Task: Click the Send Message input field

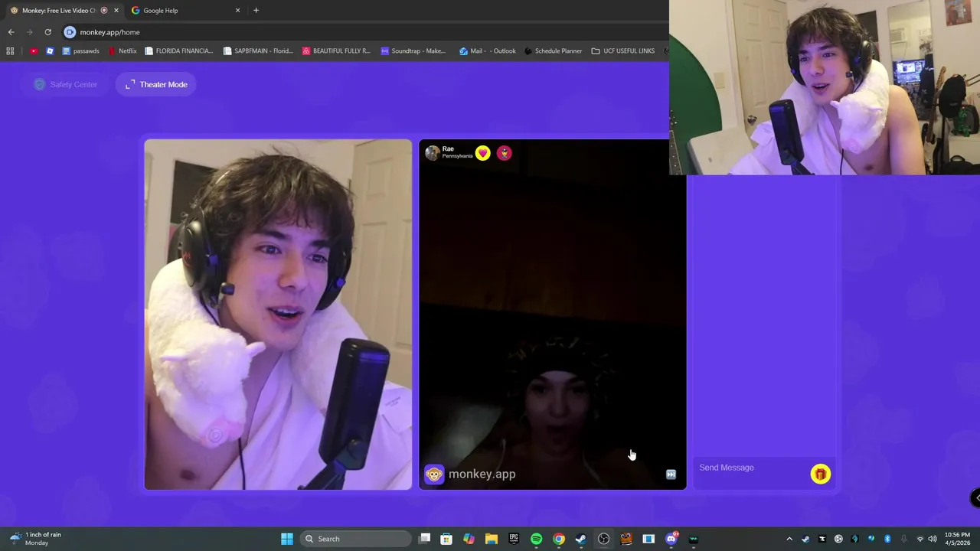Action: point(750,468)
